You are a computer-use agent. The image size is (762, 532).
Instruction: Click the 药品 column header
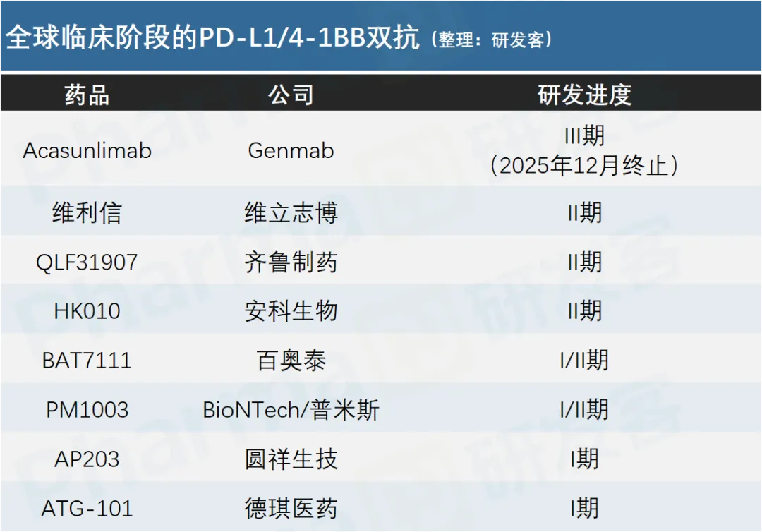[x=87, y=95]
